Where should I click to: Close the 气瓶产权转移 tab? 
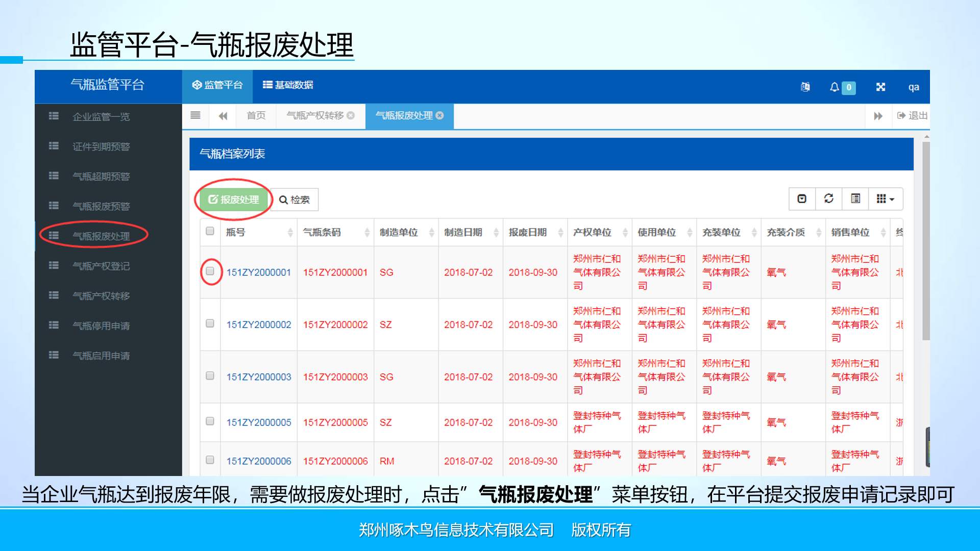351,115
